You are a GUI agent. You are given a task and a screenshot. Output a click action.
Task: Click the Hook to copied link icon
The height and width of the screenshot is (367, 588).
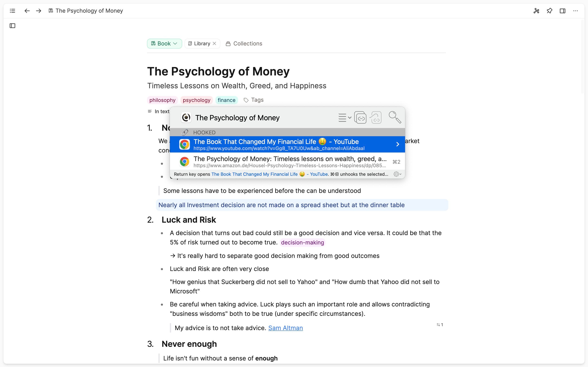[x=376, y=118]
